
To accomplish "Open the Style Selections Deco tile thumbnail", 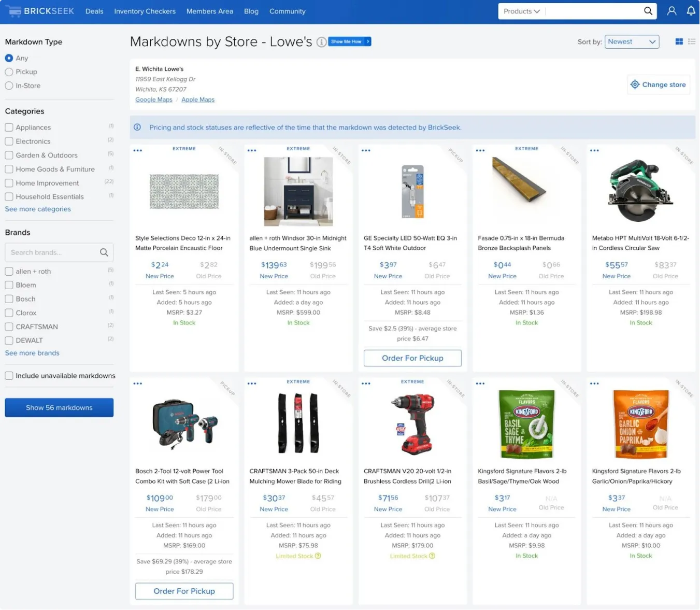I will [x=184, y=192].
